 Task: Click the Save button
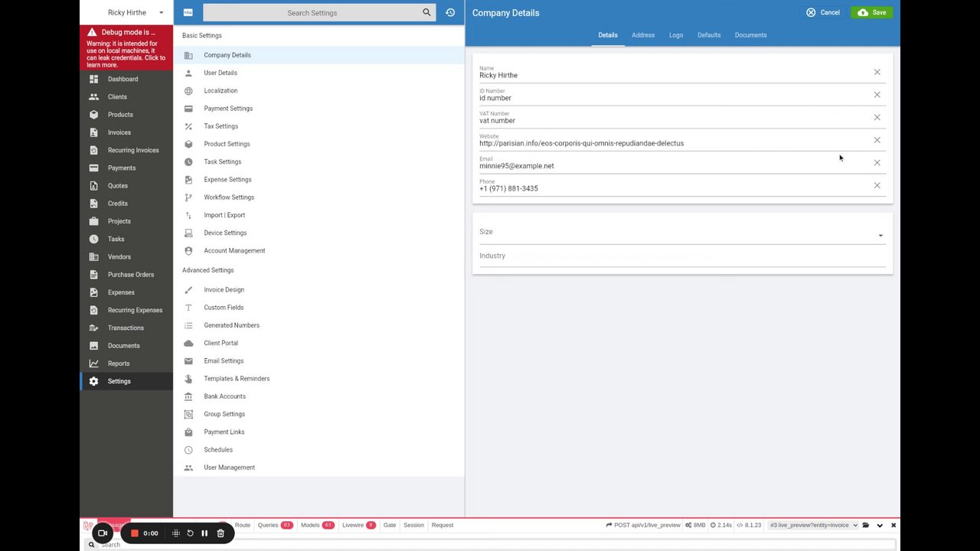(x=871, y=12)
